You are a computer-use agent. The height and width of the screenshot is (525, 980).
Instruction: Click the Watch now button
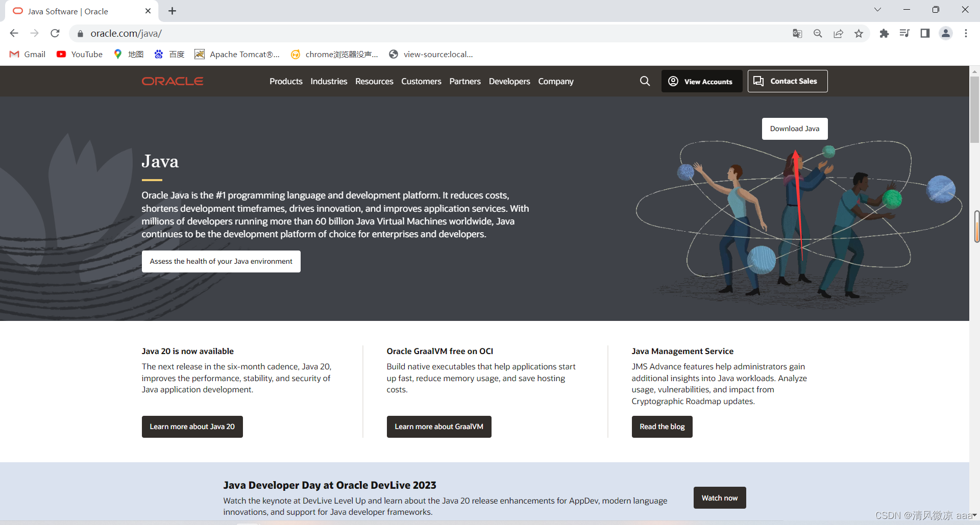(720, 498)
